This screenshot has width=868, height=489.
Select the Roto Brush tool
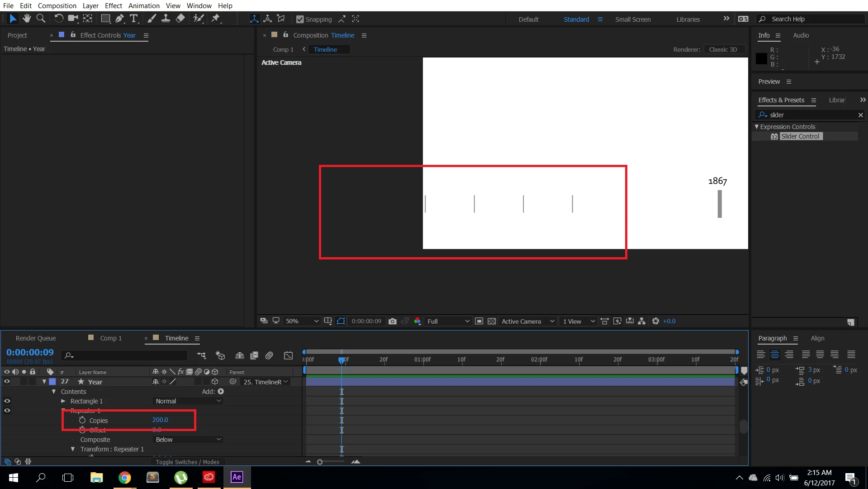tap(198, 19)
